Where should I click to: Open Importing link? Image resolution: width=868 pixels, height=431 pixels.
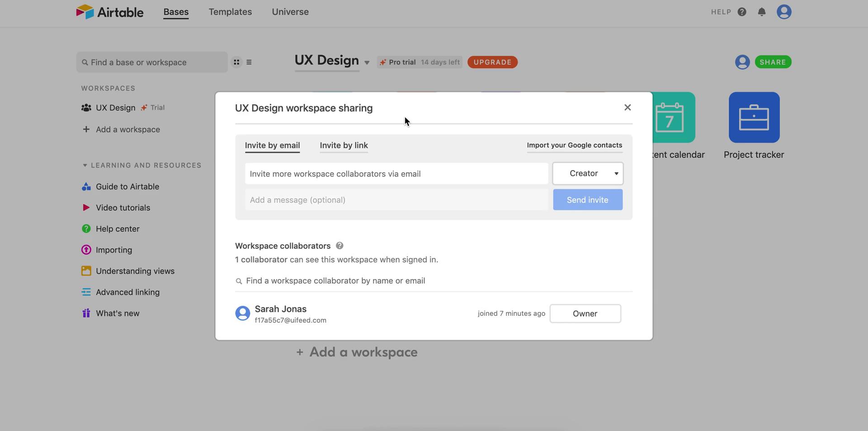(x=114, y=250)
